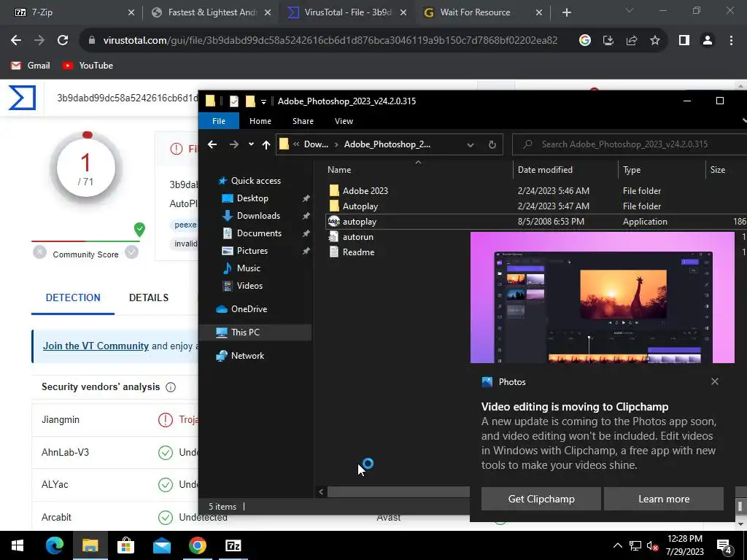This screenshot has width=747, height=560.
Task: Click Google translate icon in address bar
Action: coord(585,41)
